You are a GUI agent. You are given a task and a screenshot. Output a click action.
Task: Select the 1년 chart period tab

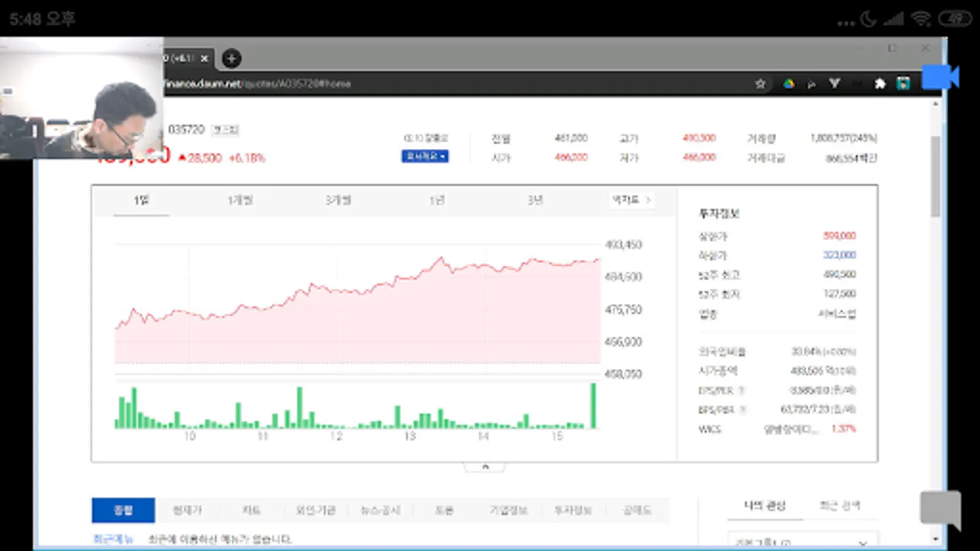[x=437, y=200]
